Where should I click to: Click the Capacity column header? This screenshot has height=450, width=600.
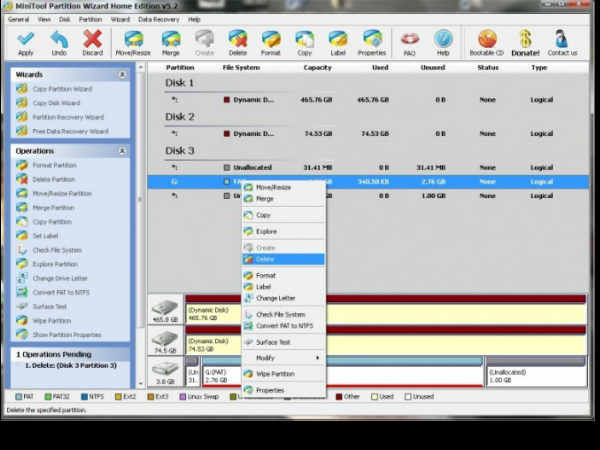click(x=317, y=68)
